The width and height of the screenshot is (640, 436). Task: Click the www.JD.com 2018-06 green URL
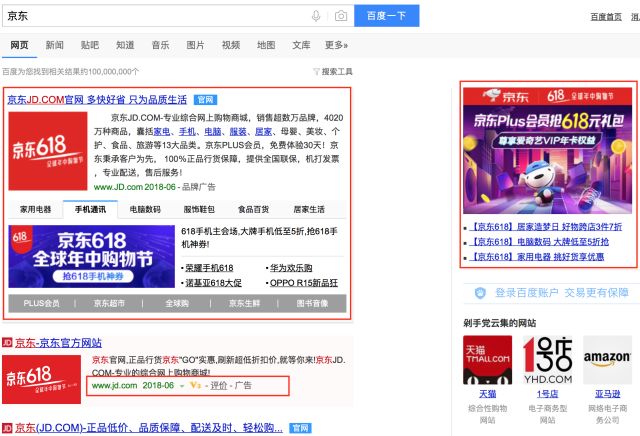point(135,187)
